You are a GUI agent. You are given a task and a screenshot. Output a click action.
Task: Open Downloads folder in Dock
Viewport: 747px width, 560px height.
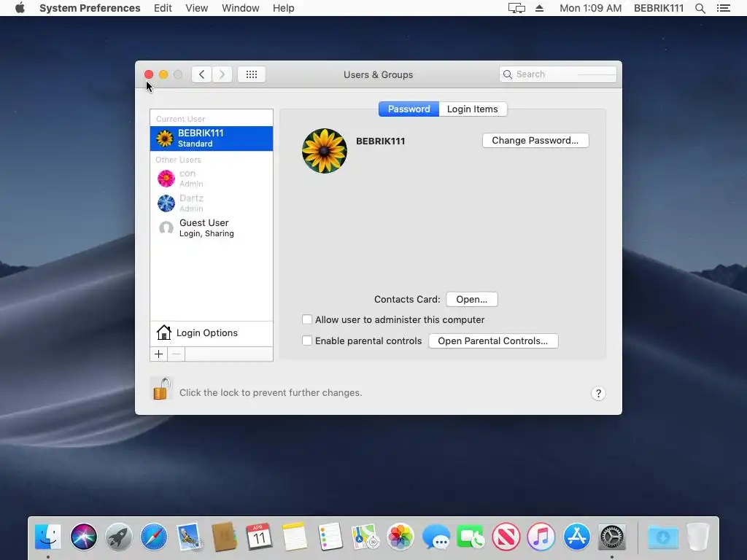point(662,537)
